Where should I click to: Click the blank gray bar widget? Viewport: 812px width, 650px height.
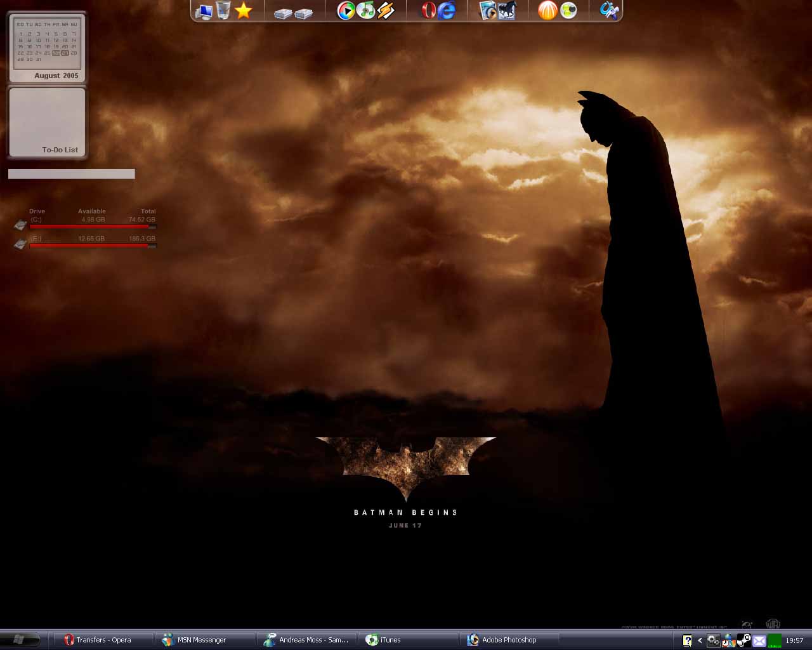click(x=72, y=174)
